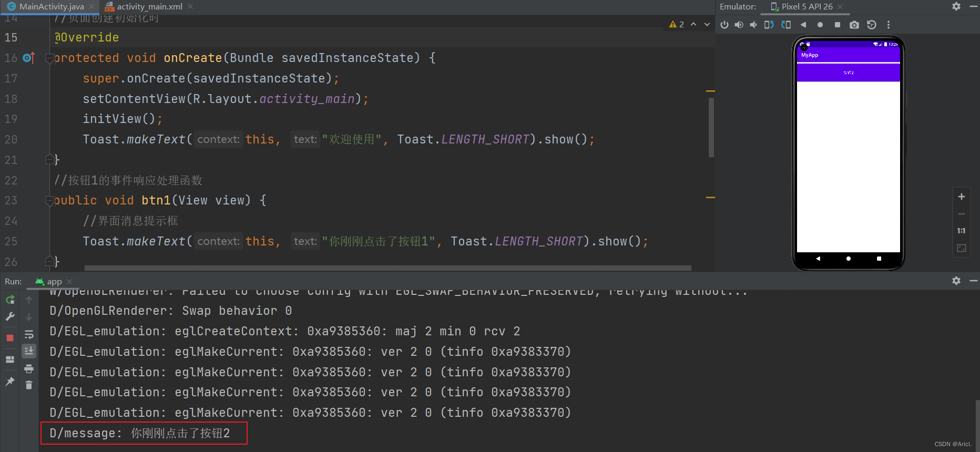Click onCreate method name on line 16
This screenshot has width=980, height=452.
pos(193,58)
